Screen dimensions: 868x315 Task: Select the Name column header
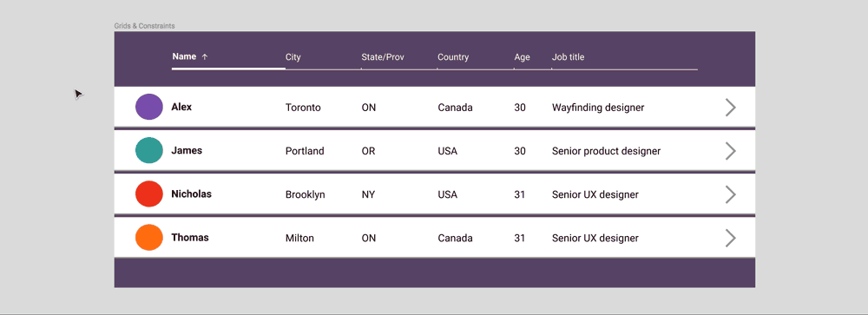click(184, 56)
